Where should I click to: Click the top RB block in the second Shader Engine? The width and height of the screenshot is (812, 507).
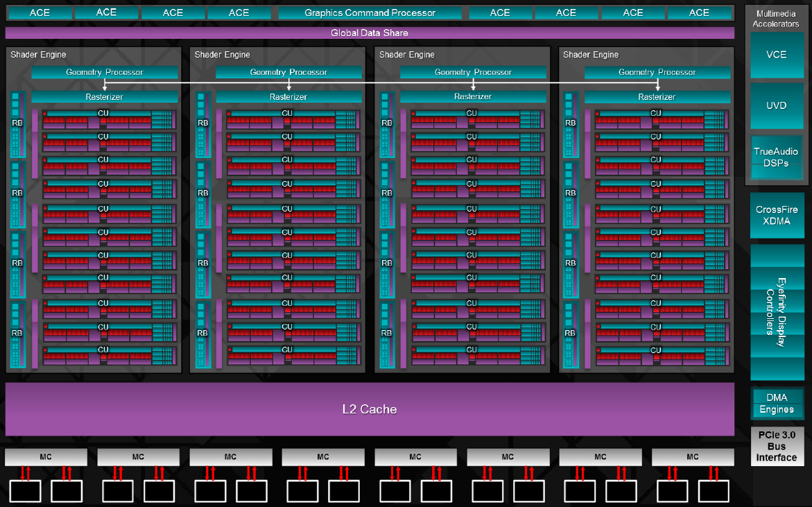pos(202,123)
